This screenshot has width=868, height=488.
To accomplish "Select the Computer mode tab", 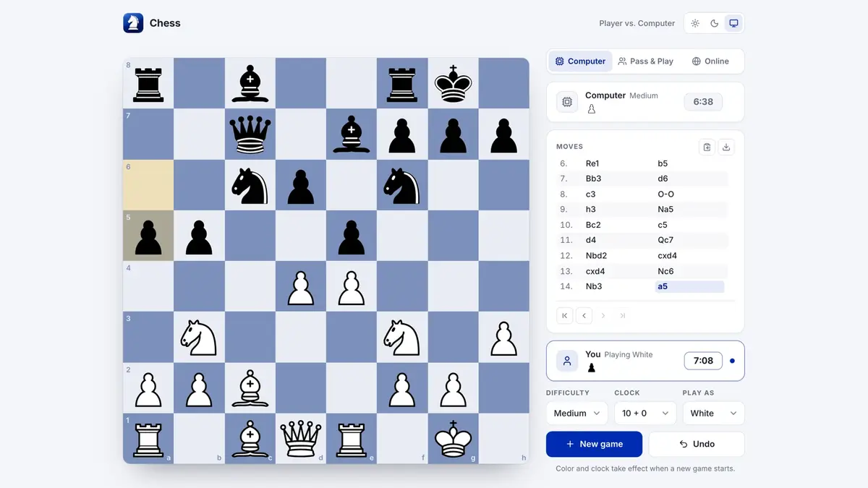I will coord(580,61).
